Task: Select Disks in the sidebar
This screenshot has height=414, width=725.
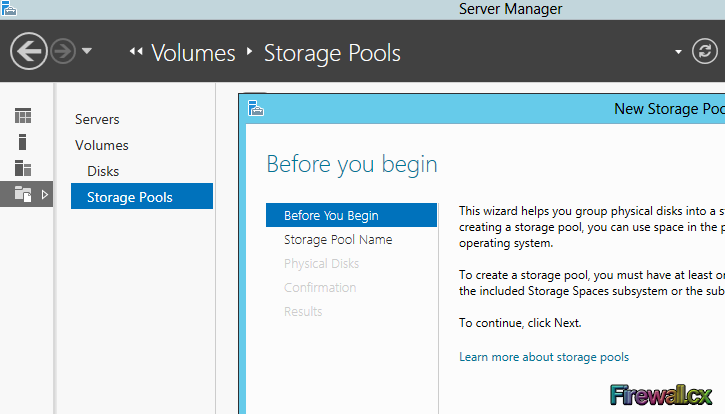Action: pos(103,171)
